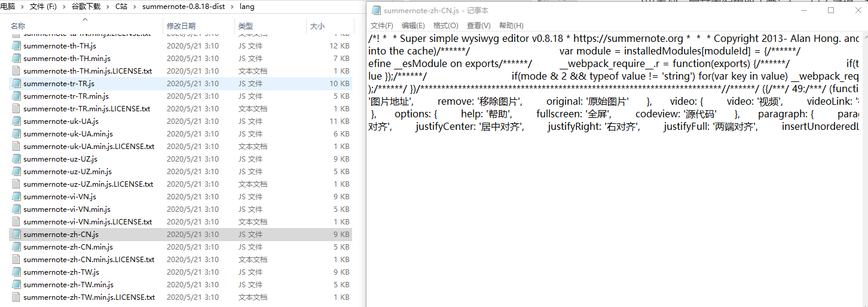Select file icon of summernote-th-TH.js

click(16, 46)
